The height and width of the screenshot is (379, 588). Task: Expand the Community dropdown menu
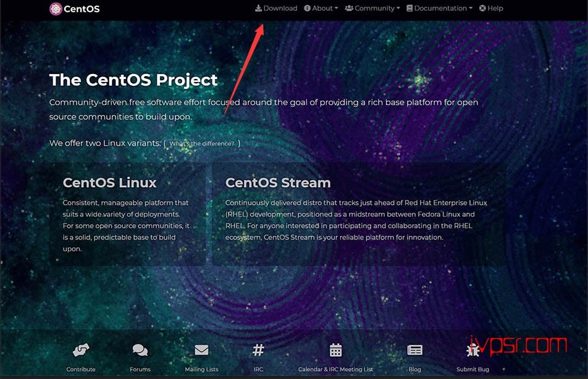tap(372, 8)
